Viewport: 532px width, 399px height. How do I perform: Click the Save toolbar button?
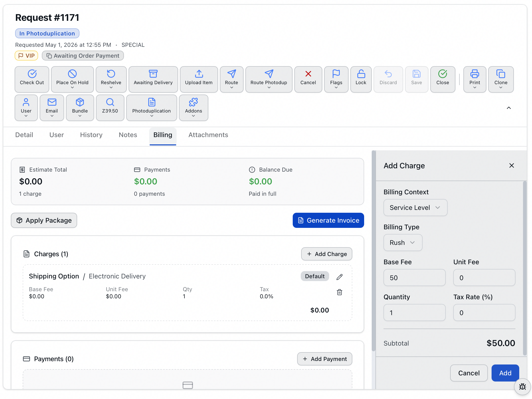point(416,79)
